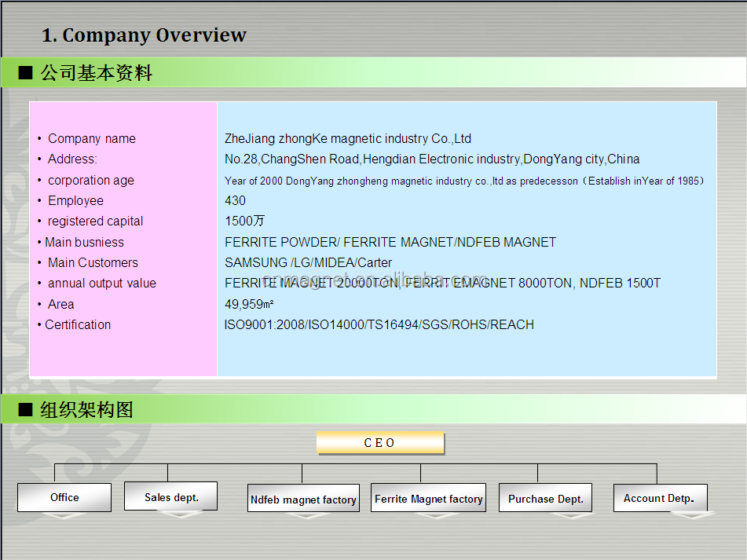Image resolution: width=747 pixels, height=560 pixels.
Task: Select the registered capital value 1500万
Action: (x=244, y=221)
